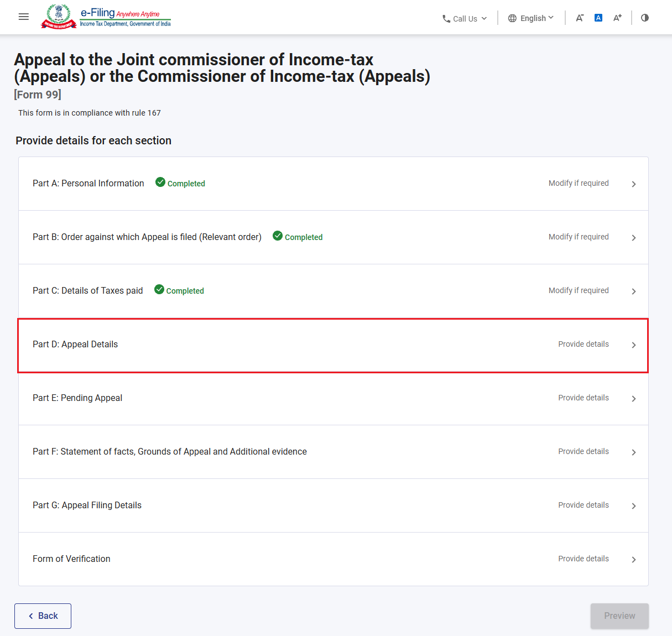Image resolution: width=672 pixels, height=636 pixels.
Task: Decrease font size with the A- icon
Action: click(x=580, y=18)
